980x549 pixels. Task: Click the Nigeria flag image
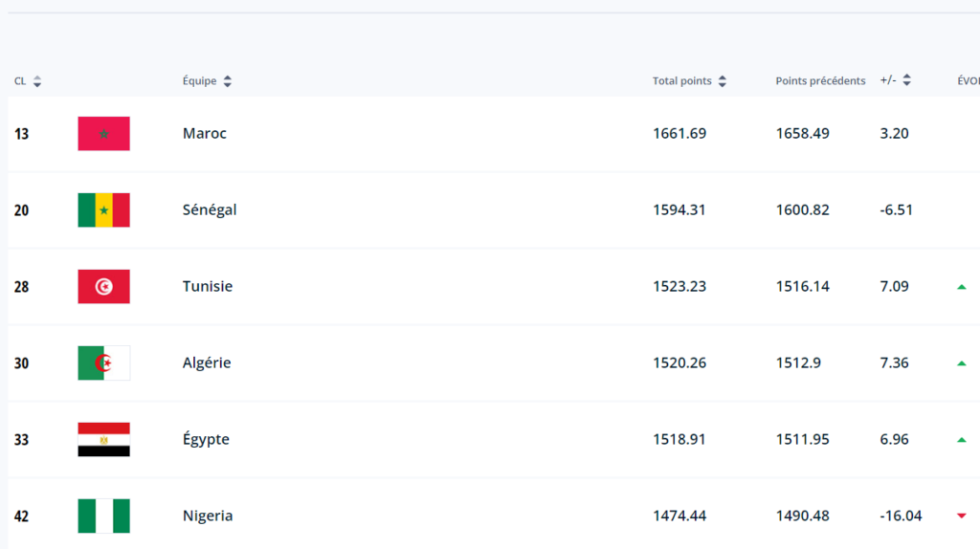point(103,516)
